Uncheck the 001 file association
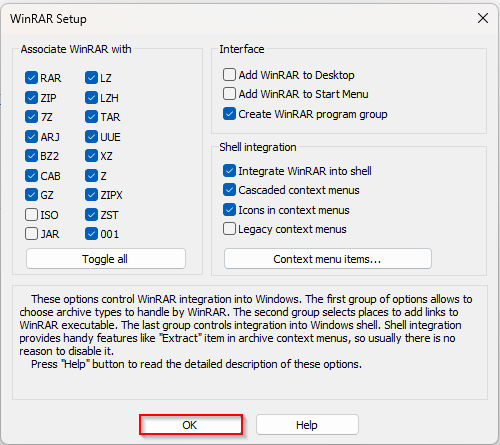 pos(91,234)
